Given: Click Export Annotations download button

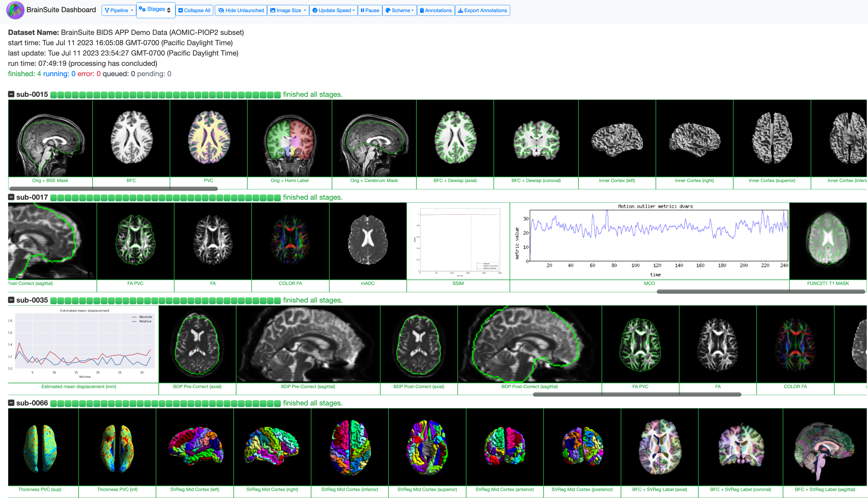Looking at the screenshot, I should coord(482,10).
